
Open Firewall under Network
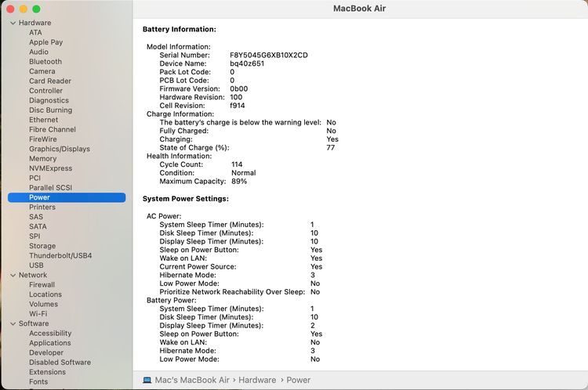pos(42,285)
